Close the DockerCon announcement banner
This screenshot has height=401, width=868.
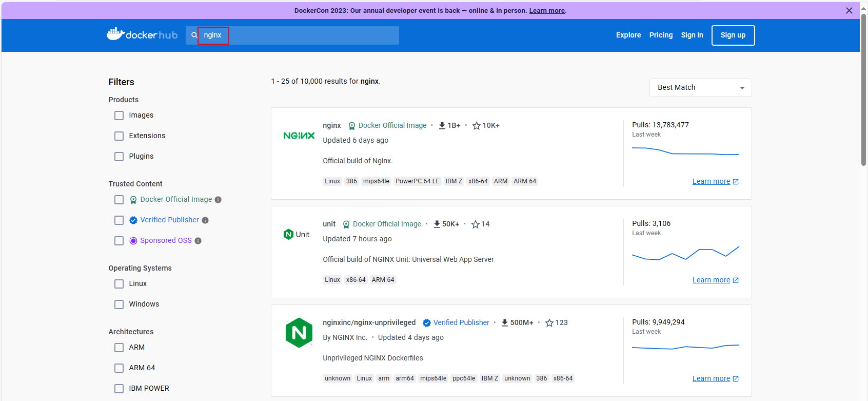tap(849, 10)
